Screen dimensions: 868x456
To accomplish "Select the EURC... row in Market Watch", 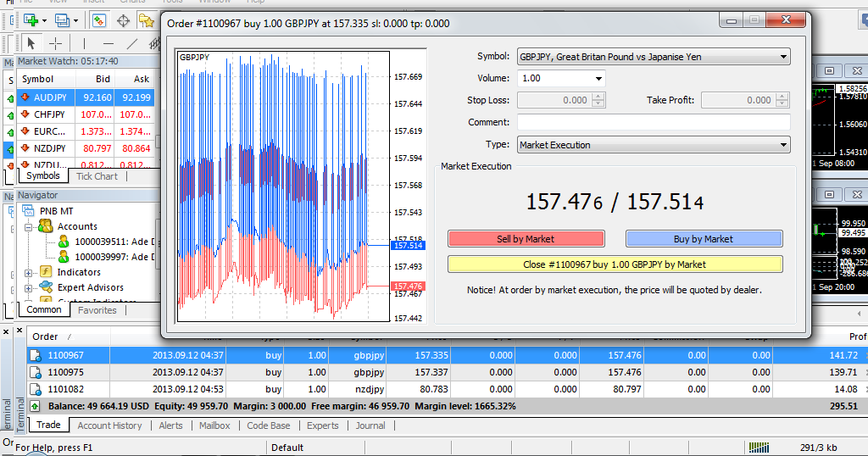I will pos(86,131).
